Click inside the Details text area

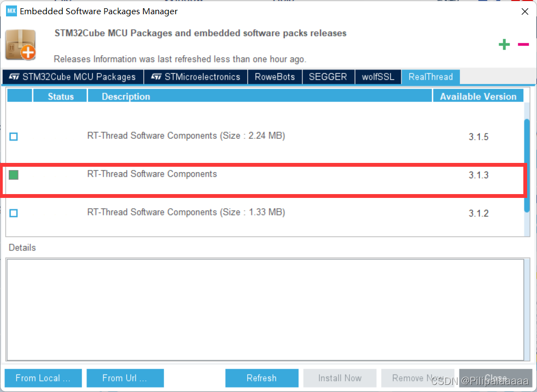tap(265, 310)
